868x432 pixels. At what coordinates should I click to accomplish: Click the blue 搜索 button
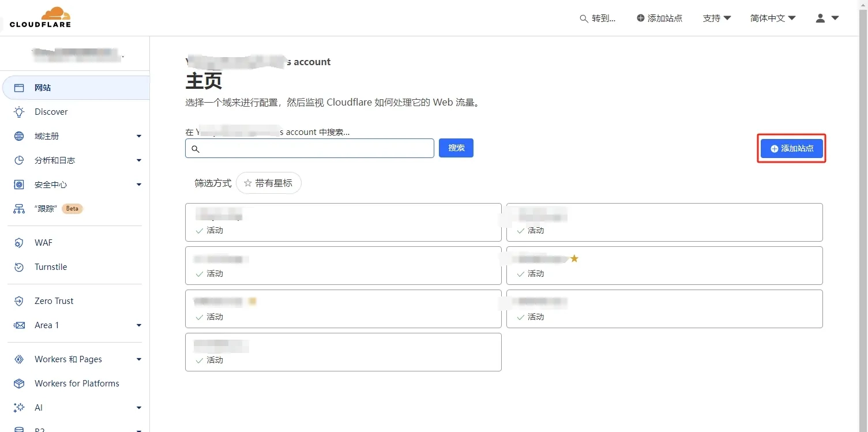[x=456, y=148]
